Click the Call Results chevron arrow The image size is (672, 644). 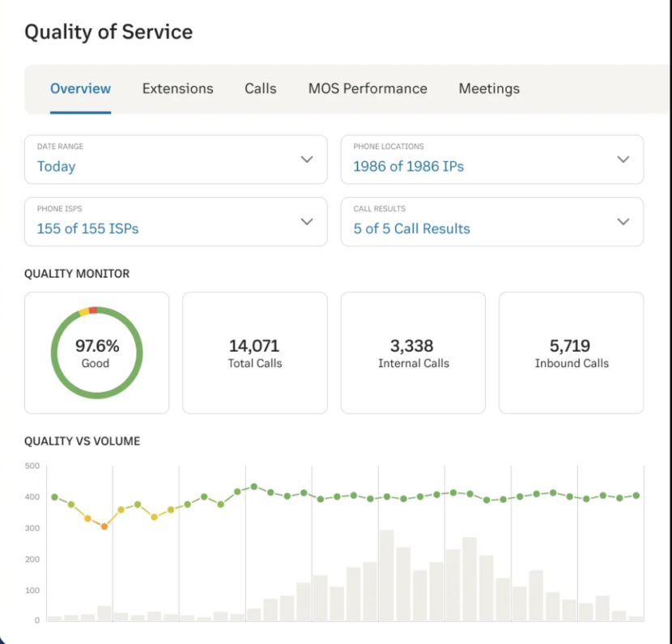point(623,221)
